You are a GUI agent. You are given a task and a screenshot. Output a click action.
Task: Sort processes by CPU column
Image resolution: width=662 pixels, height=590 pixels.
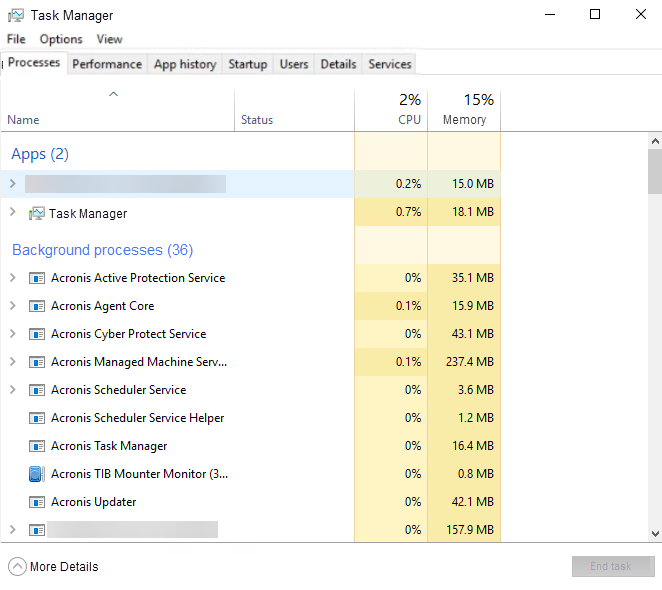point(391,111)
